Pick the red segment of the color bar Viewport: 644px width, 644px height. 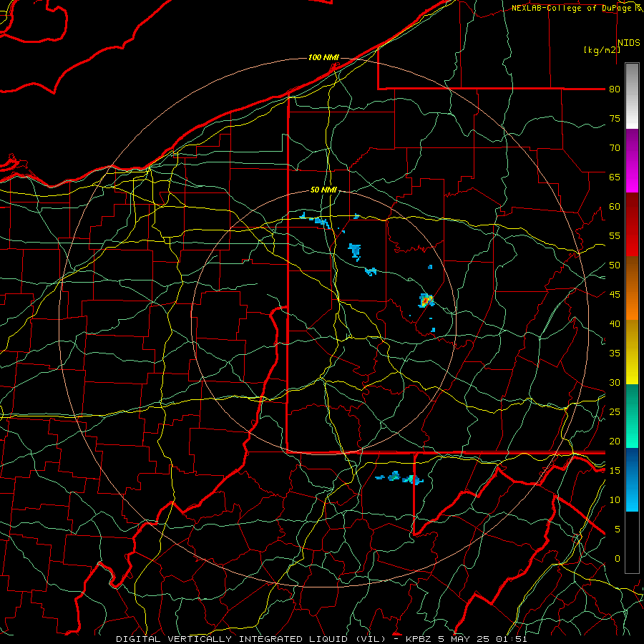632,225
